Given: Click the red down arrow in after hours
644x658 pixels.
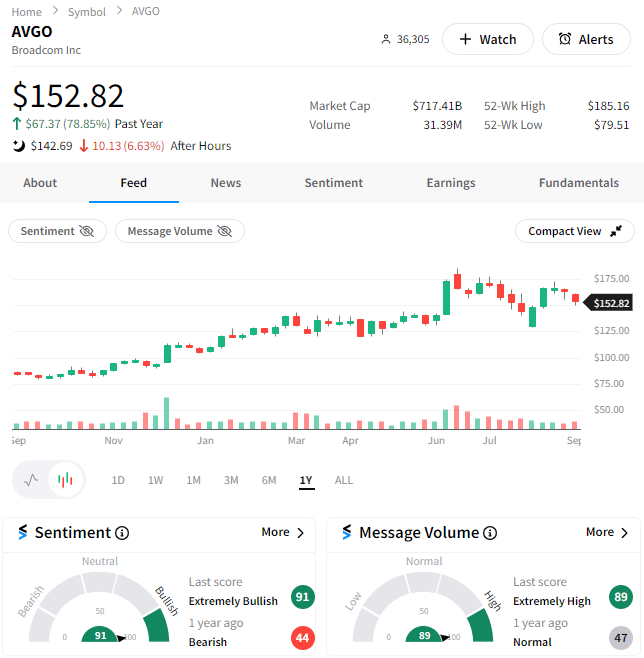Looking at the screenshot, I should 84,146.
